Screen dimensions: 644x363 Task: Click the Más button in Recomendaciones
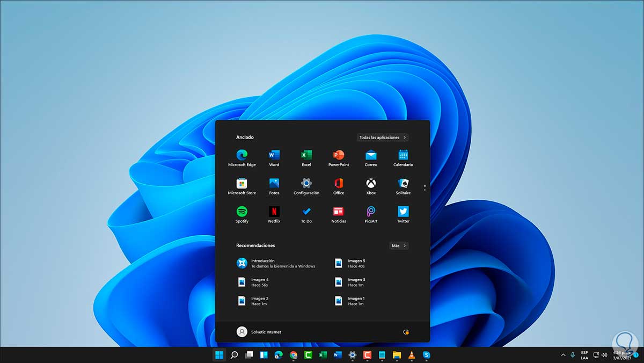pos(399,245)
